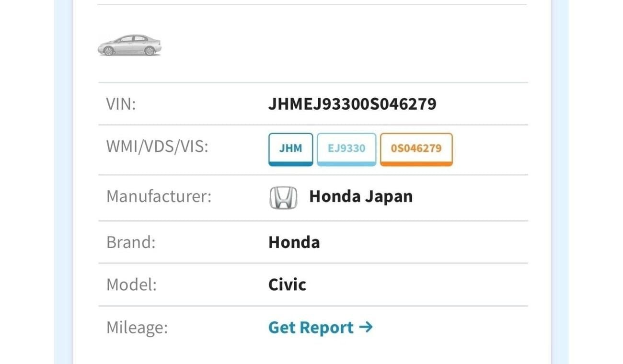Click the WMI/VDS/VIS: row label

(x=157, y=147)
